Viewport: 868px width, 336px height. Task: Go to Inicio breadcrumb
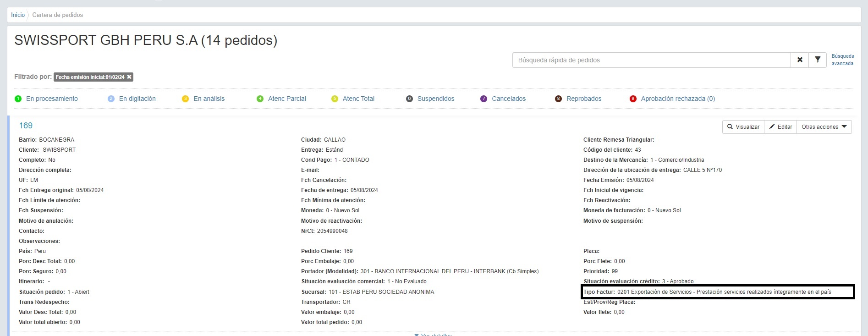coord(18,15)
